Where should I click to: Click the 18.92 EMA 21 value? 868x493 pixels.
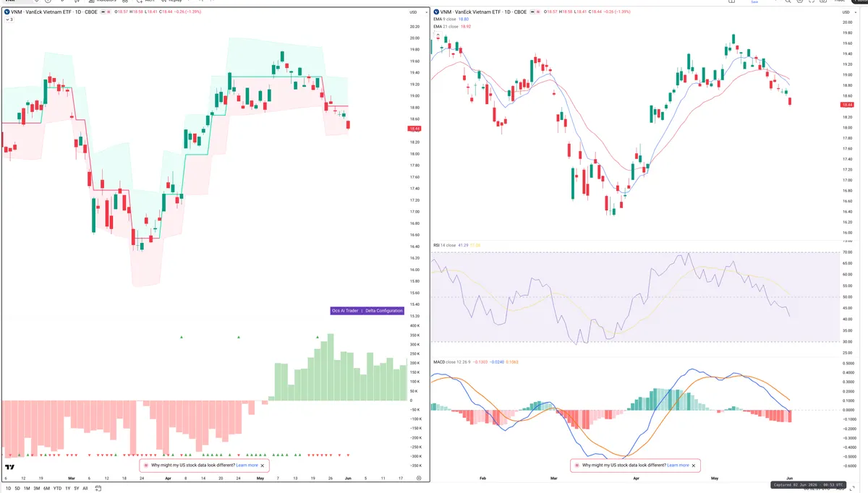pyautogui.click(x=466, y=27)
